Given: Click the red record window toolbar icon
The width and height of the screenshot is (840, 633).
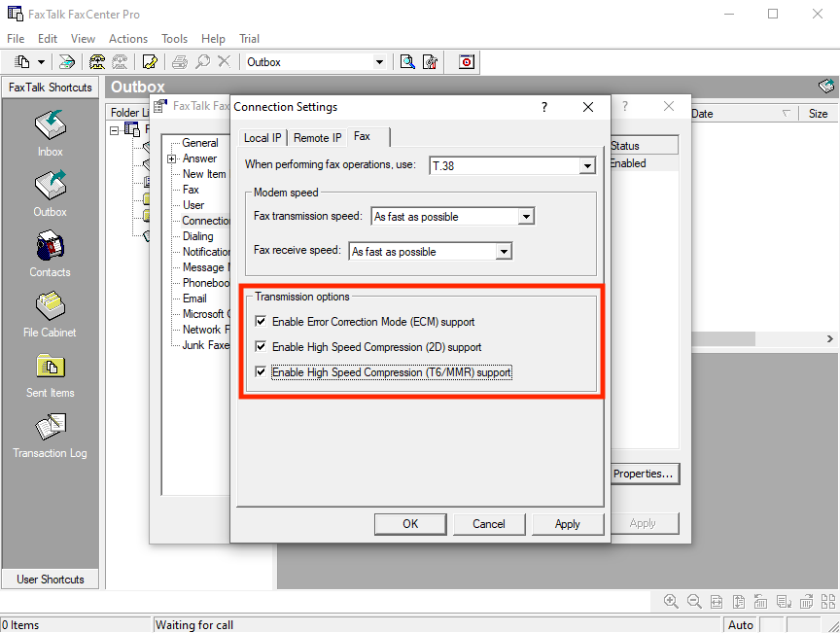Looking at the screenshot, I should click(x=467, y=62).
